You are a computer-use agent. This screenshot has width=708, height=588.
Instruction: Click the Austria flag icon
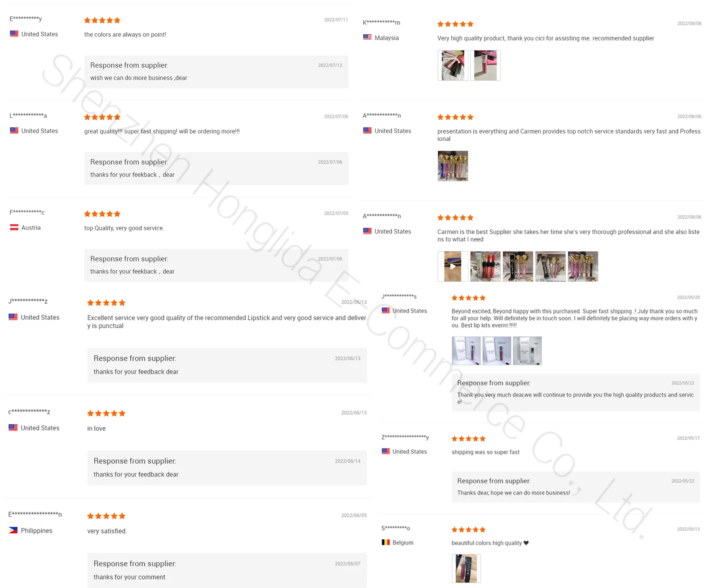(x=14, y=227)
